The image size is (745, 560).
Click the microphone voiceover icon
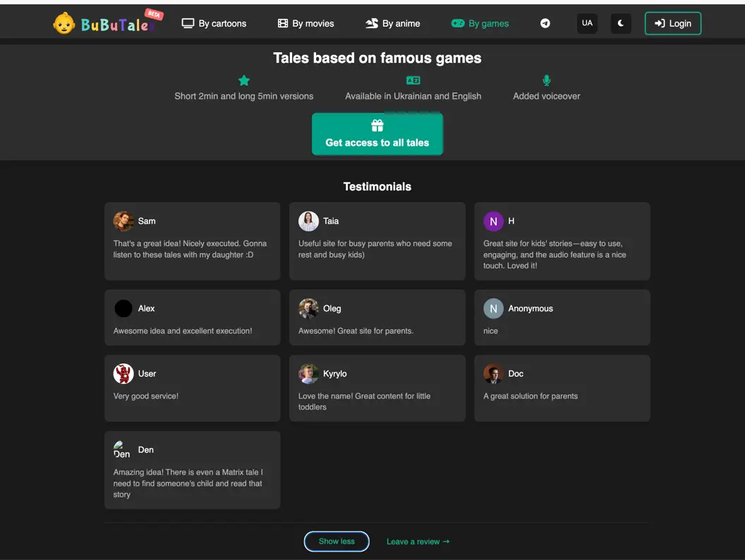click(547, 80)
